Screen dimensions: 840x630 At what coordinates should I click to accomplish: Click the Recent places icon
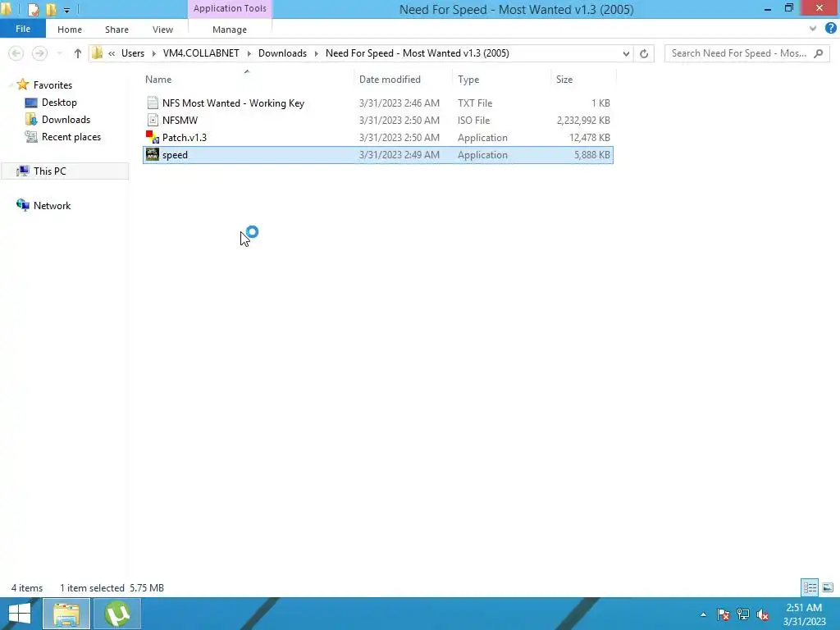pos(31,137)
